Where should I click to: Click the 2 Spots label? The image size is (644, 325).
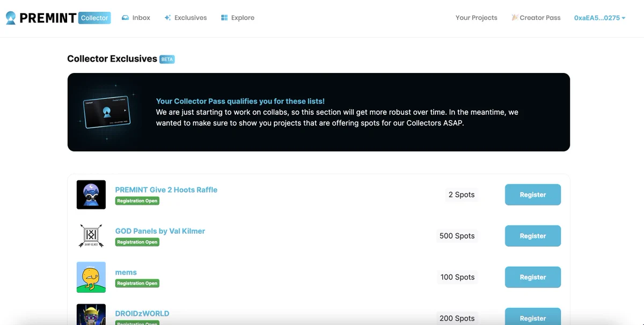tap(462, 195)
